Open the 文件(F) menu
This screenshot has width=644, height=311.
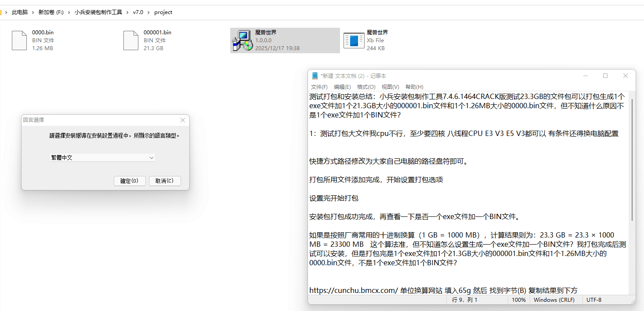tap(319, 87)
